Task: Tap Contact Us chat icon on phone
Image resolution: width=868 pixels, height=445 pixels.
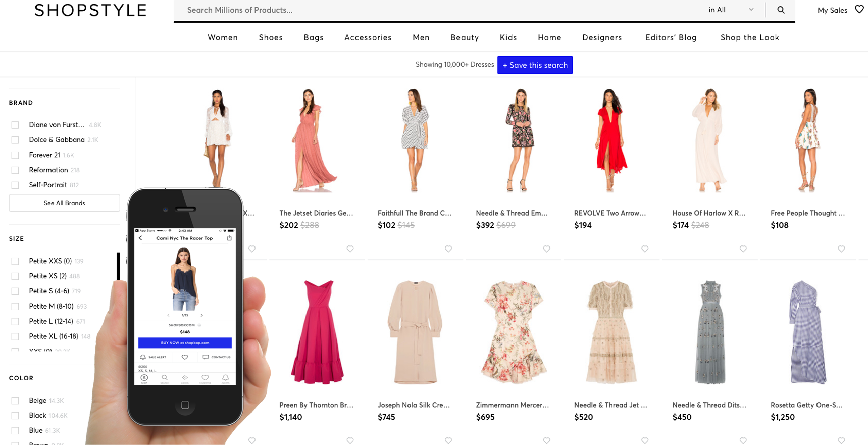Action: (x=206, y=357)
